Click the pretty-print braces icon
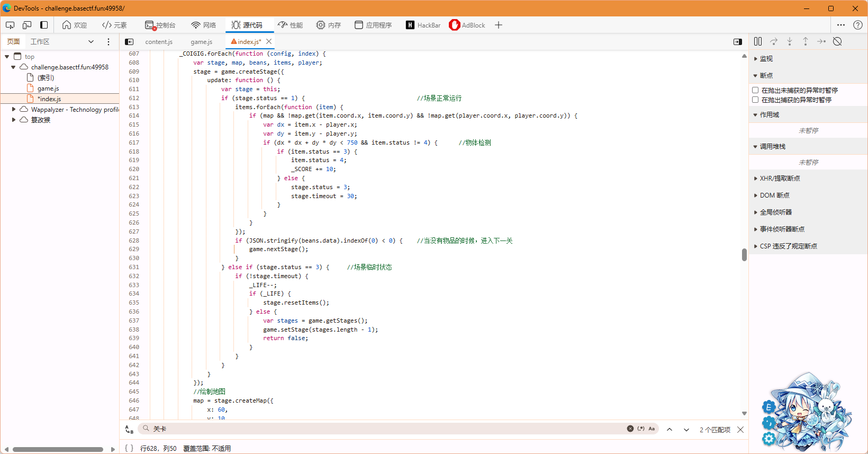The height and width of the screenshot is (454, 868). point(129,448)
